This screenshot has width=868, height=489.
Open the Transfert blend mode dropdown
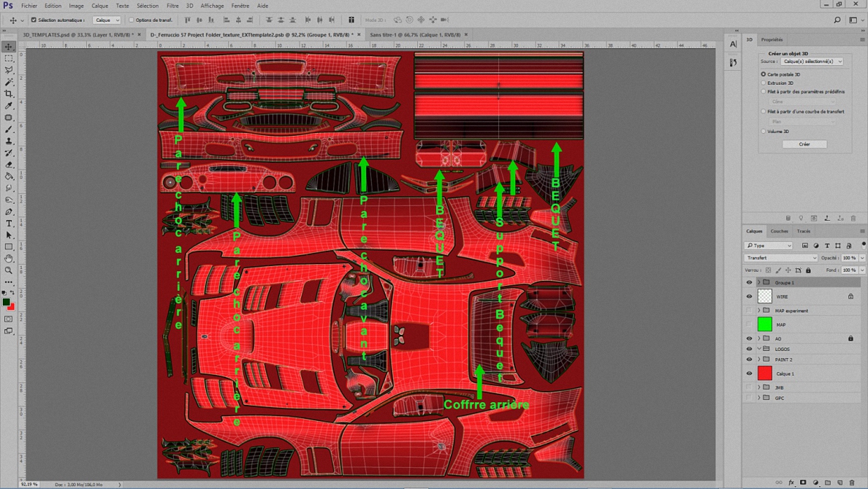pyautogui.click(x=780, y=258)
